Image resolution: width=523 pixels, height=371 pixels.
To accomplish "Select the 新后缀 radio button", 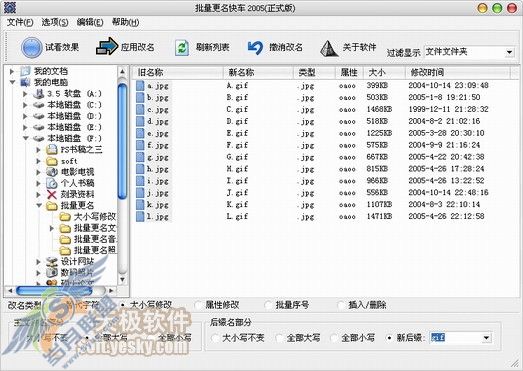I will coord(389,338).
